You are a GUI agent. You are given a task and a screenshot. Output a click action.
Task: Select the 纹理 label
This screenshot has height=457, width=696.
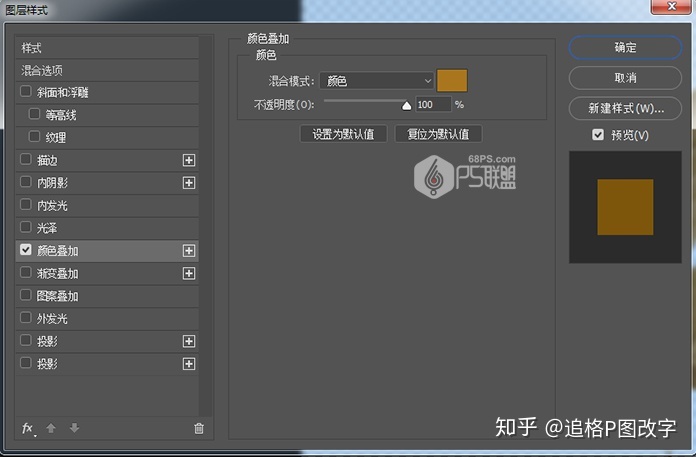click(56, 138)
